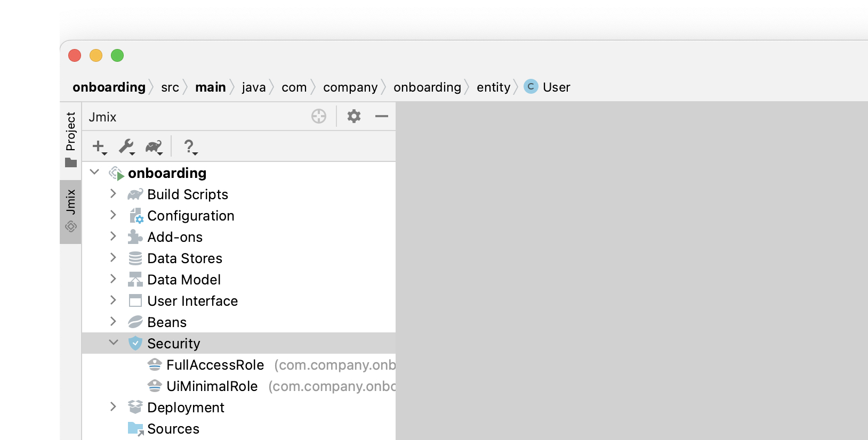Viewport: 868px width, 440px height.
Task: Click the Jmix panel title
Action: (x=102, y=117)
